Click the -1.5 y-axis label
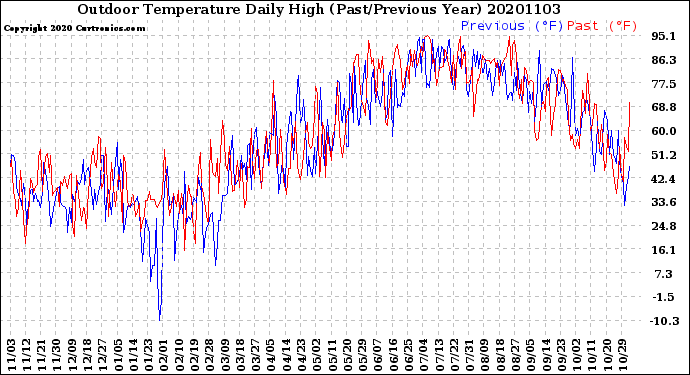 pyautogui.click(x=664, y=297)
